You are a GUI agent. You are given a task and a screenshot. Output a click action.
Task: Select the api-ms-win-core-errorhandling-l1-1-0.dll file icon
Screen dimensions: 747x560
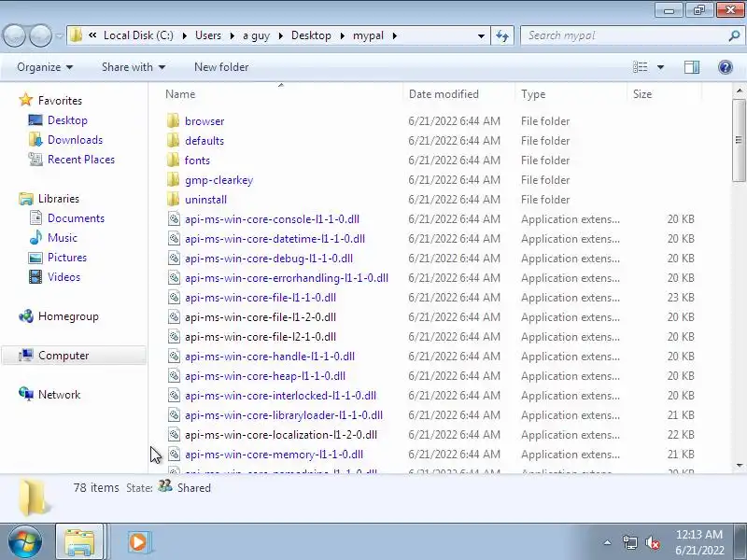(174, 277)
